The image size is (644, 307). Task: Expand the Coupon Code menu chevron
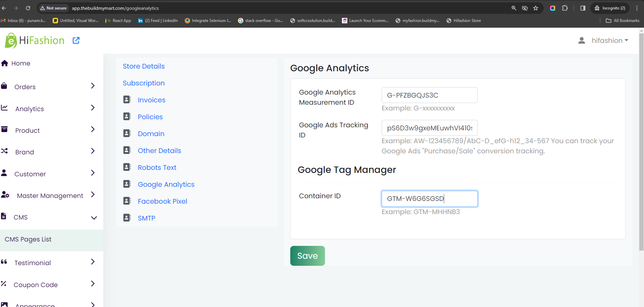93,284
